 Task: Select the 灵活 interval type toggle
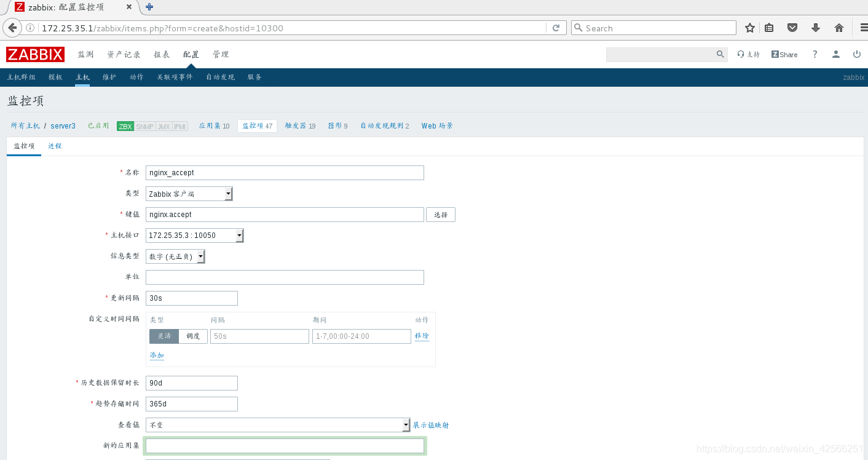click(x=164, y=336)
